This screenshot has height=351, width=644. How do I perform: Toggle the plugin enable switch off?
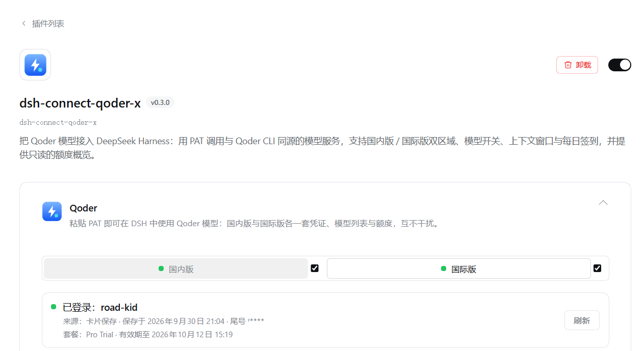point(620,65)
